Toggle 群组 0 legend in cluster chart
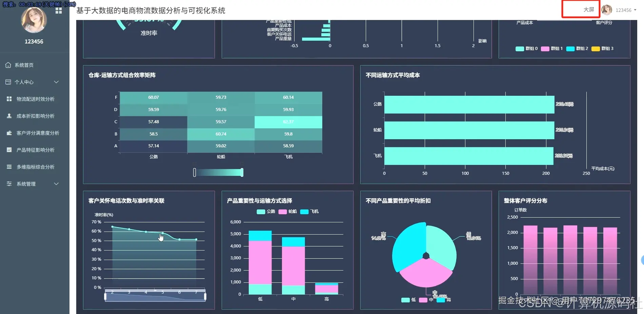Screen dimensions: 644x314 point(526,49)
